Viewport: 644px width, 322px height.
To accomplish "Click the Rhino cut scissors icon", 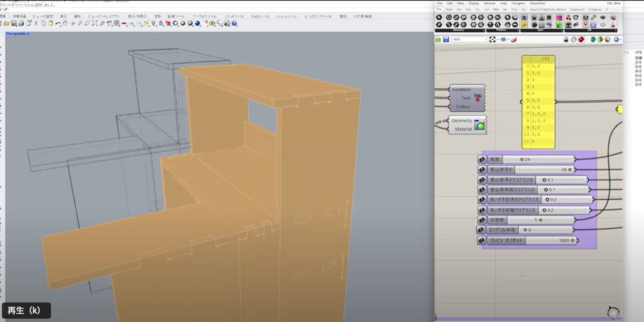I will (x=36, y=23).
